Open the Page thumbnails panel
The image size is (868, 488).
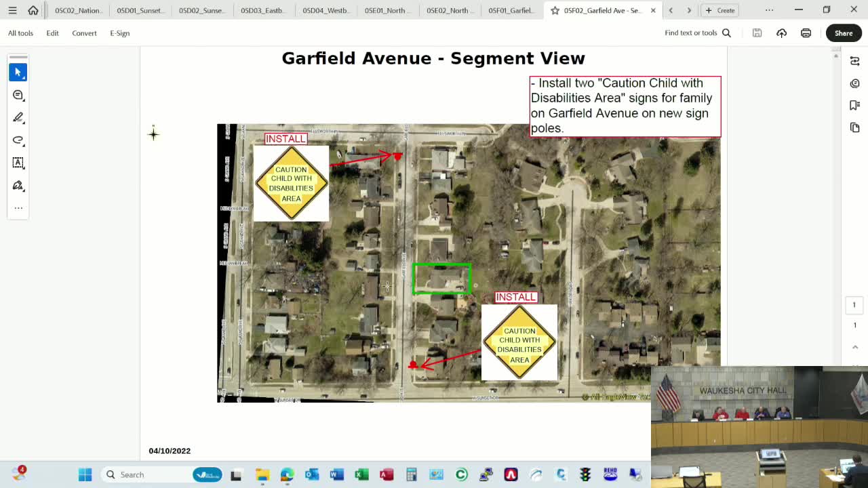point(855,127)
